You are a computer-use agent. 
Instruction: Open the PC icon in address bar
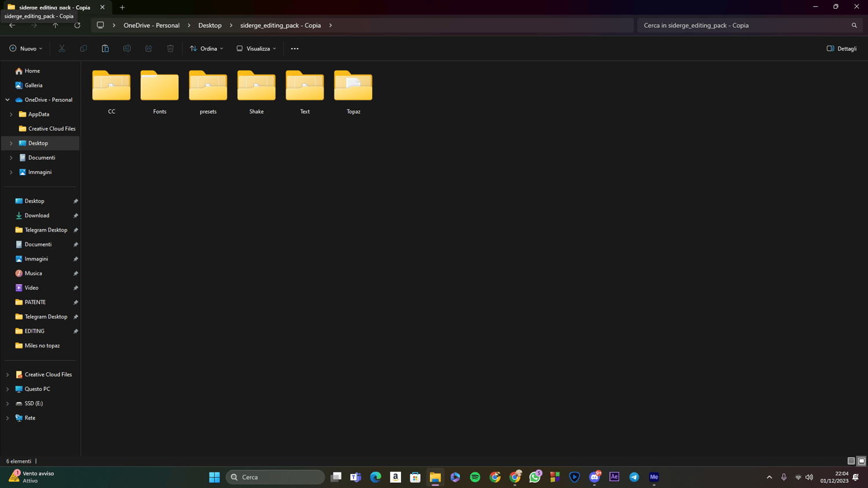pos(100,25)
